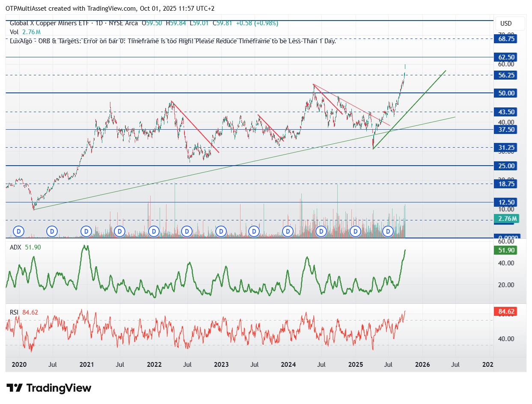The width and height of the screenshot is (532, 404).
Task: Click the dividend D marker below 2023
Action: [220, 232]
